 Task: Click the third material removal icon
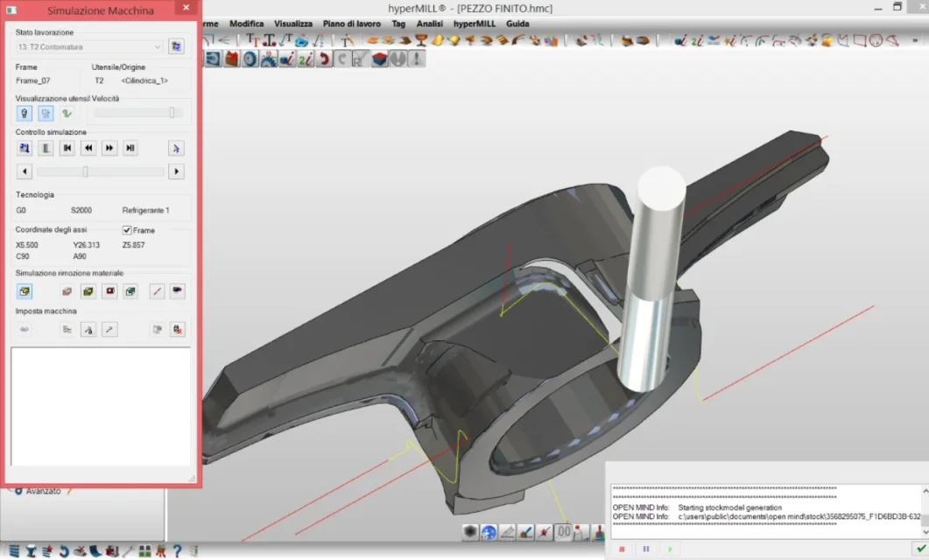click(88, 291)
